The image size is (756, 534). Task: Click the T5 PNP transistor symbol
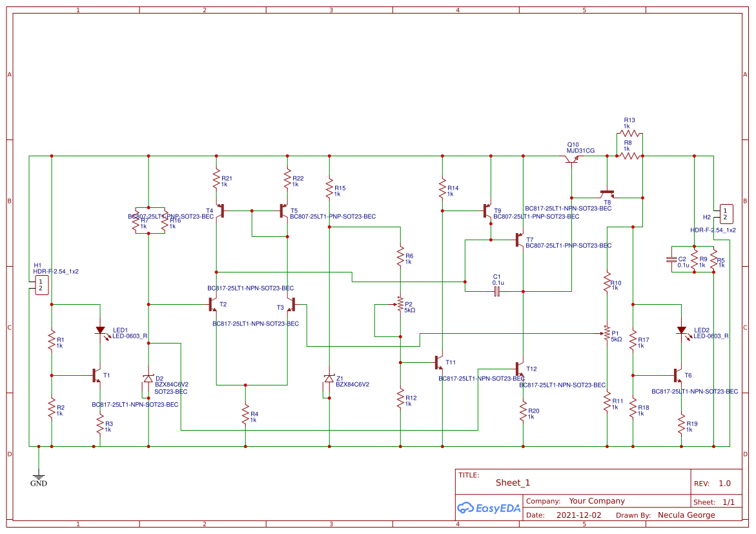[x=284, y=211]
